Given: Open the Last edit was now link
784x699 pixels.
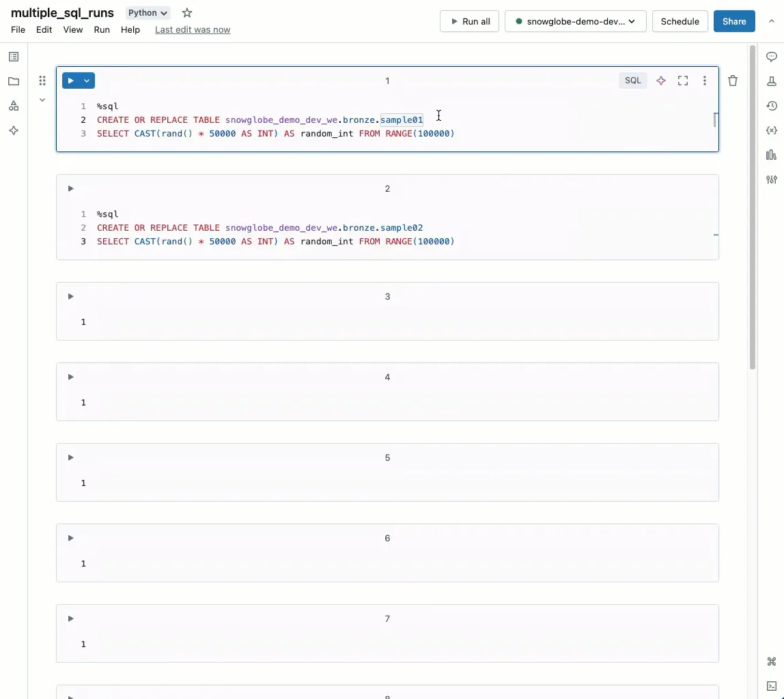Looking at the screenshot, I should pyautogui.click(x=193, y=30).
